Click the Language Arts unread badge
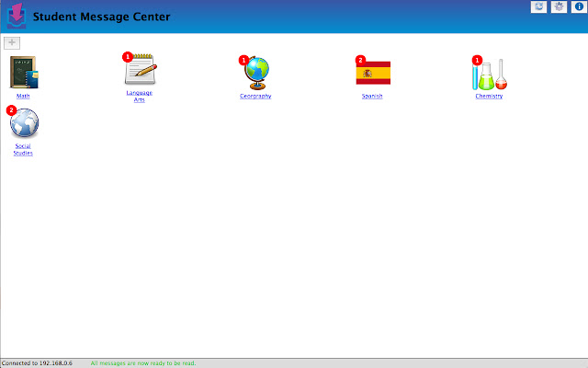The height and width of the screenshot is (368, 588). point(128,57)
